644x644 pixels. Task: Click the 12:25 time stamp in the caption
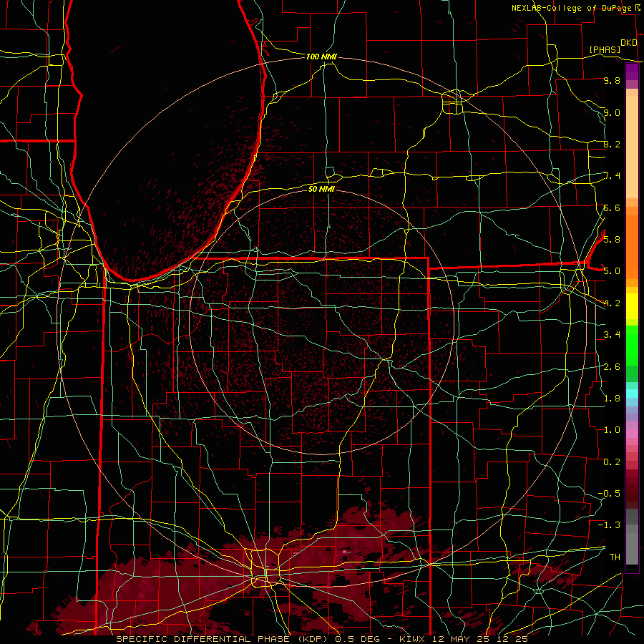coord(512,639)
